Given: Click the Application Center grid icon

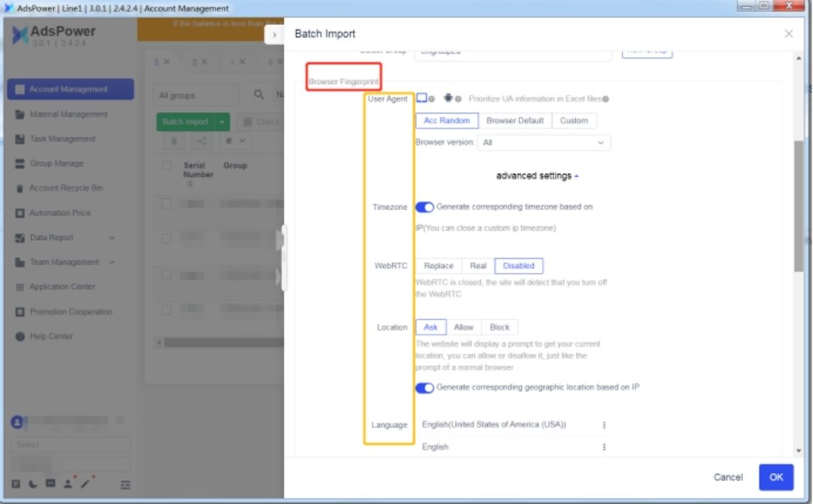Looking at the screenshot, I should click(x=20, y=287).
